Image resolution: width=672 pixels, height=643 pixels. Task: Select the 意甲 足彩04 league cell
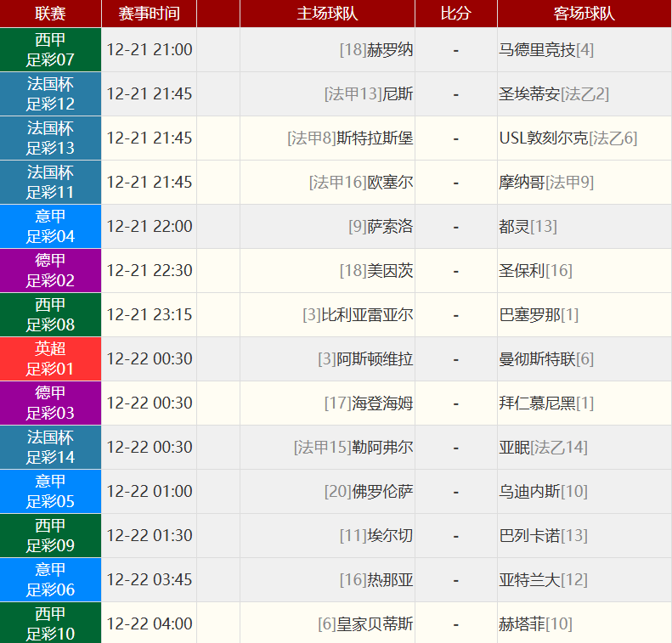pyautogui.click(x=50, y=227)
